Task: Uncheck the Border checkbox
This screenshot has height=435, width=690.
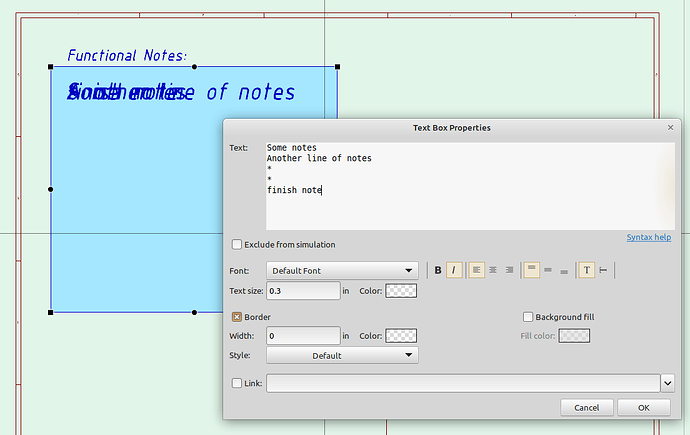Action: (x=237, y=317)
